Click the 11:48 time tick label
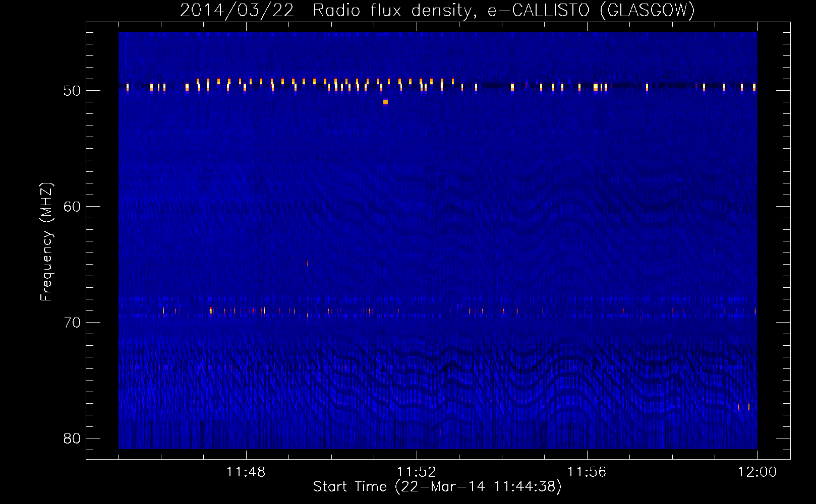Screen dimensions: 816x504 tap(246, 472)
